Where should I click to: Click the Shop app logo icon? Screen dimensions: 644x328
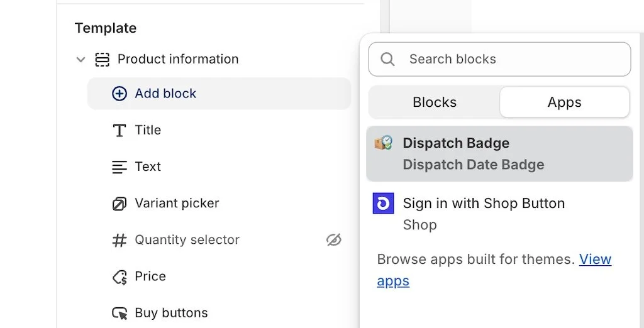tap(383, 204)
